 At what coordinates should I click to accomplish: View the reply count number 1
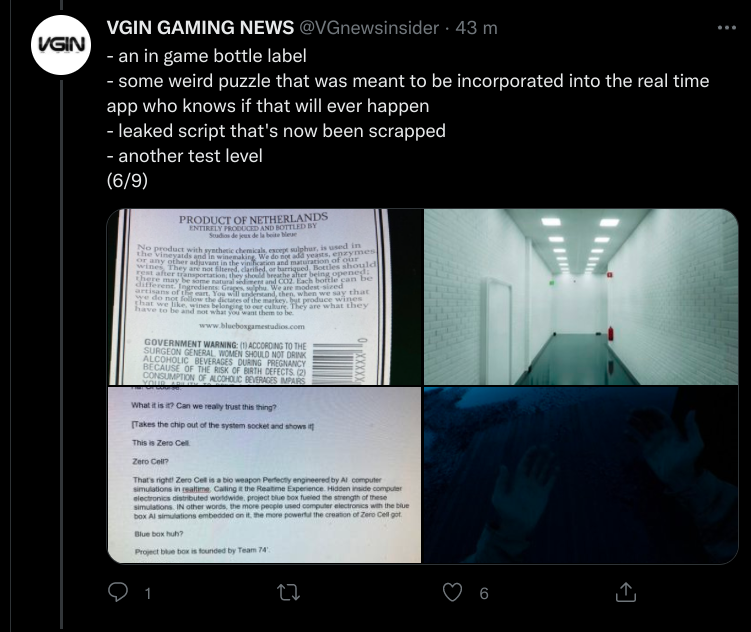click(x=148, y=594)
